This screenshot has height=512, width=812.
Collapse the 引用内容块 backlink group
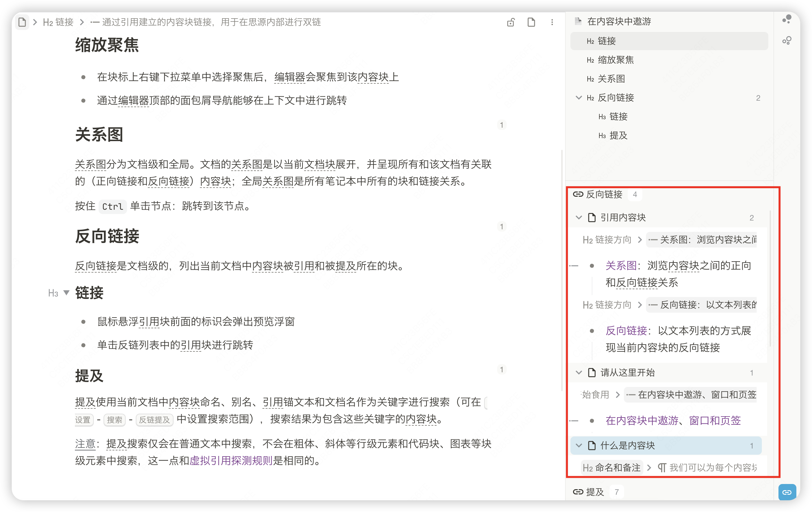click(579, 218)
